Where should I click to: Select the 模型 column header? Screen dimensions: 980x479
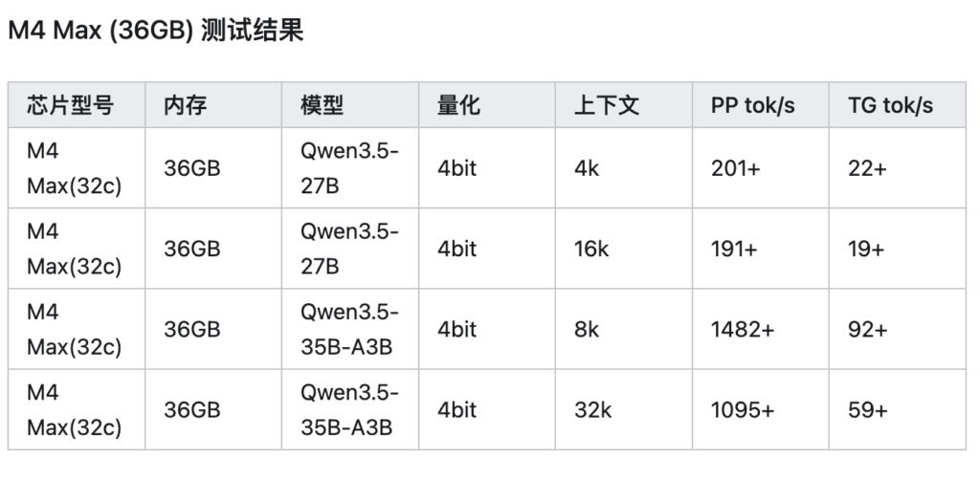click(x=350, y=105)
